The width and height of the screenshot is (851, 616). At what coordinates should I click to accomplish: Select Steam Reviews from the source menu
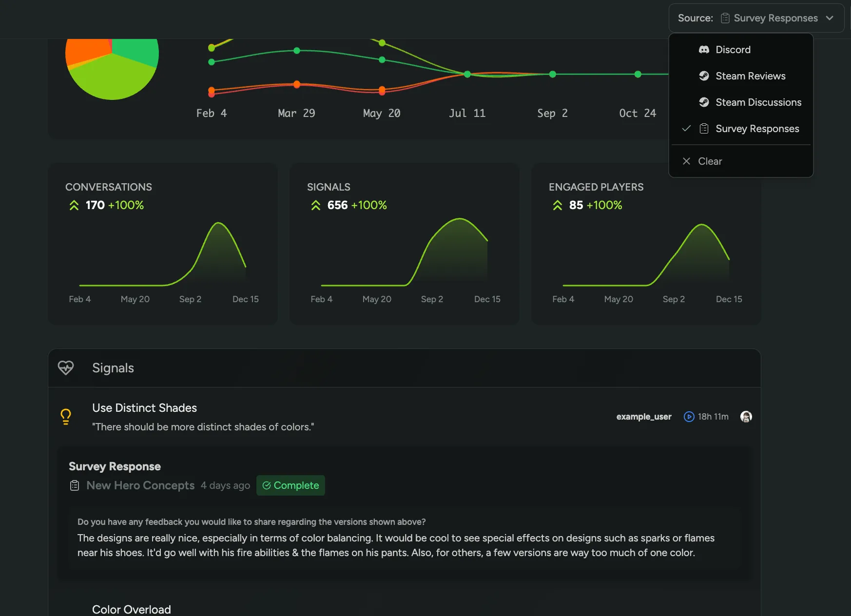[750, 76]
